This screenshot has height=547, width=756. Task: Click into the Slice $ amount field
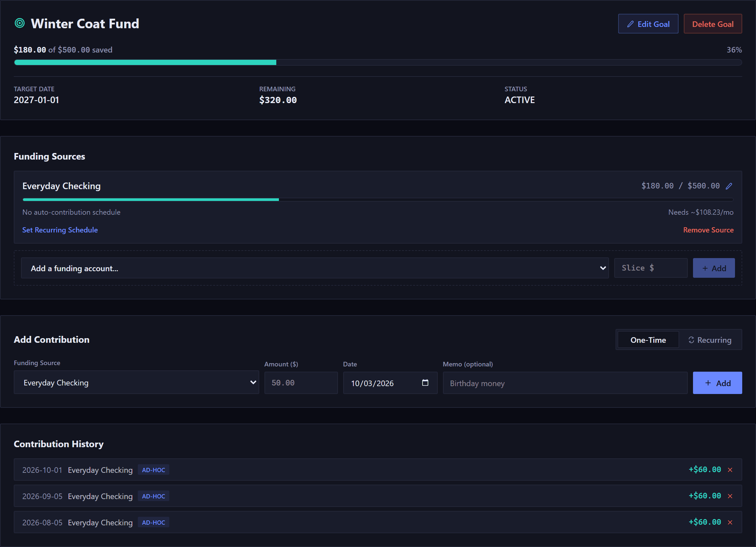click(x=651, y=268)
